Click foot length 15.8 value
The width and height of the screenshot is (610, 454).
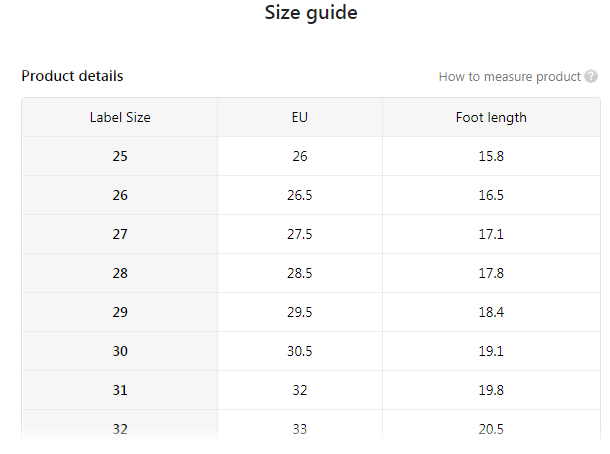click(x=491, y=156)
